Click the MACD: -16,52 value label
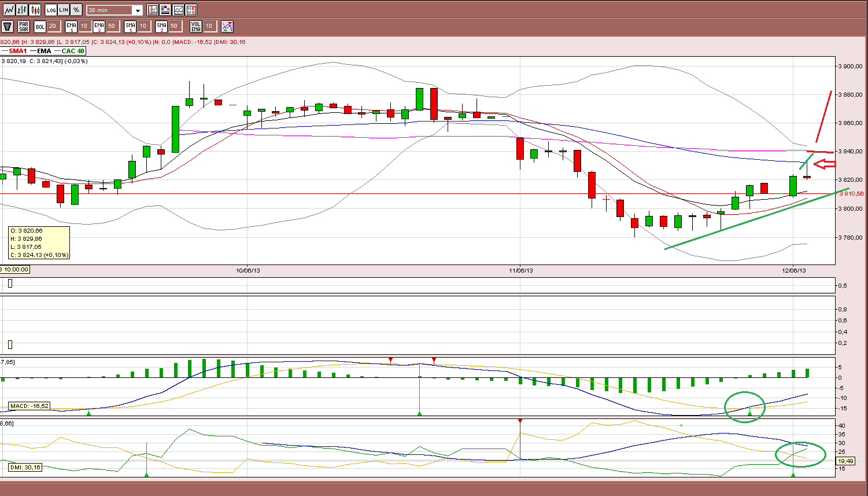868x496 pixels. click(x=30, y=406)
